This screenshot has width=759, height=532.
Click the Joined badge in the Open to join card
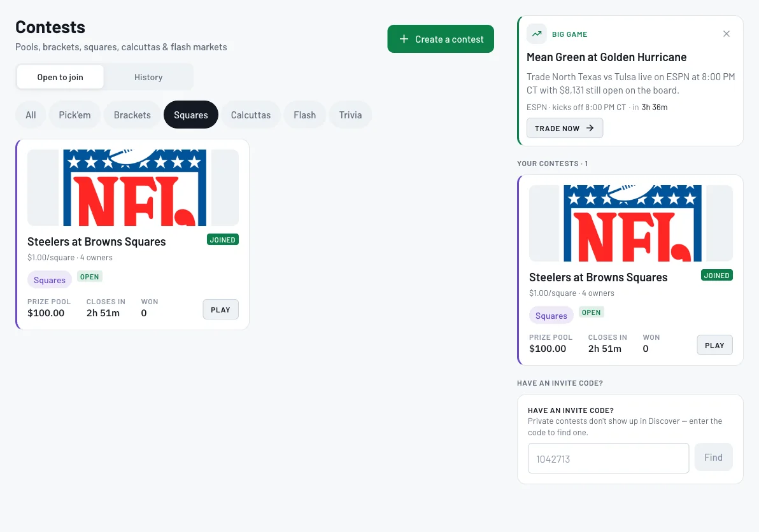click(x=223, y=240)
